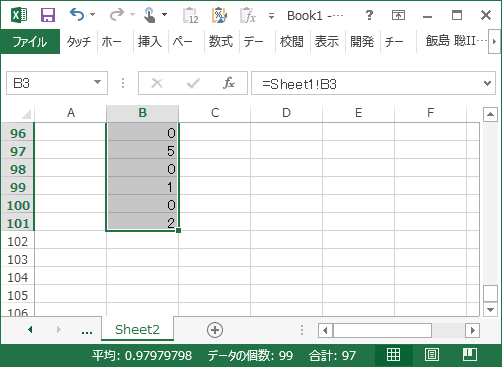Add a new sheet plus button
The height and width of the screenshot is (367, 502).
click(215, 330)
